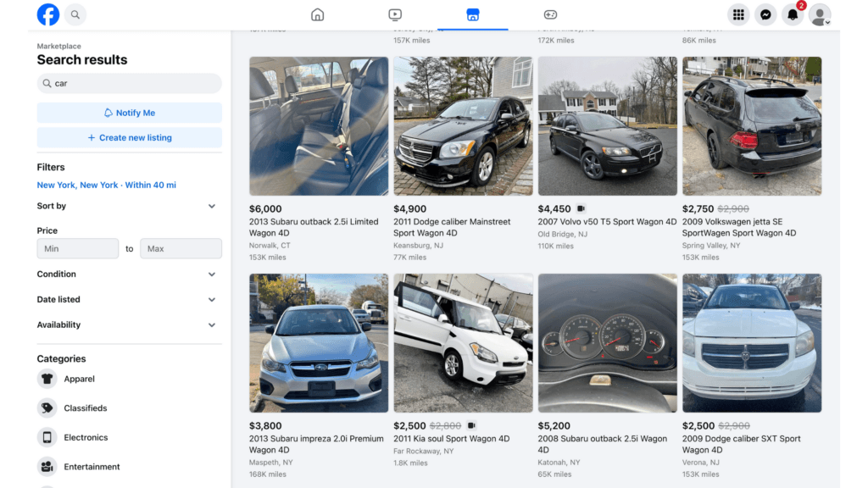The height and width of the screenshot is (488, 868).
Task: Click title 2013 Subaru impreza 2.0i Premium
Action: click(316, 444)
